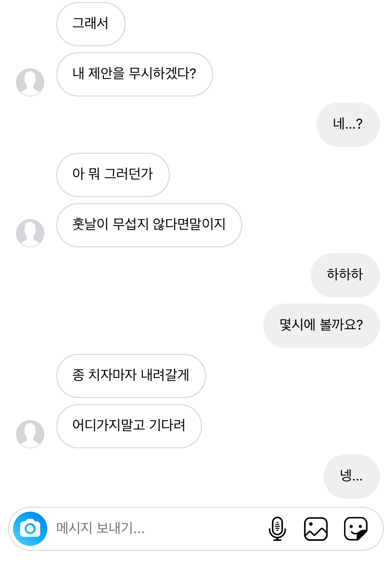
Task: Tap avatar beside '훗날이 무섭지 않다면말이지' message
Action: pyautogui.click(x=30, y=233)
